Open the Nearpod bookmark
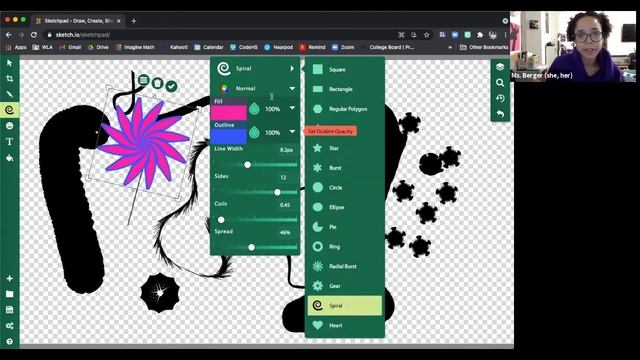Image resolution: width=640 pixels, height=360 pixels. pyautogui.click(x=278, y=47)
